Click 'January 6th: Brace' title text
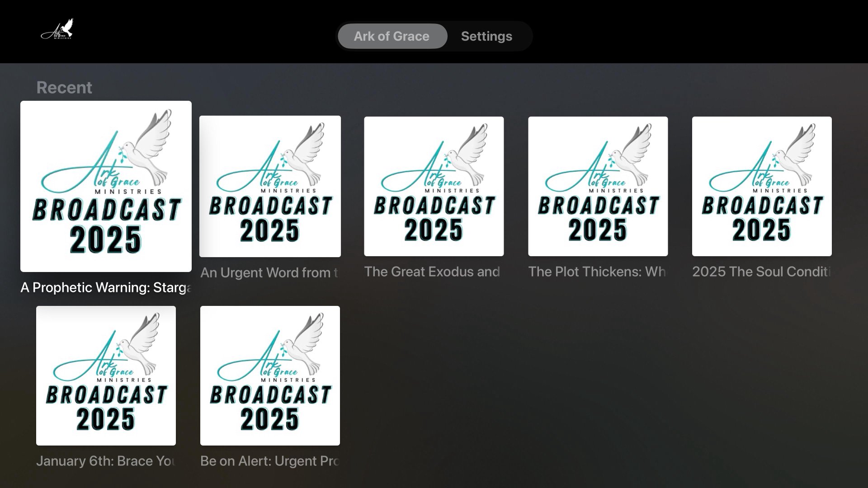The height and width of the screenshot is (488, 868). (106, 461)
